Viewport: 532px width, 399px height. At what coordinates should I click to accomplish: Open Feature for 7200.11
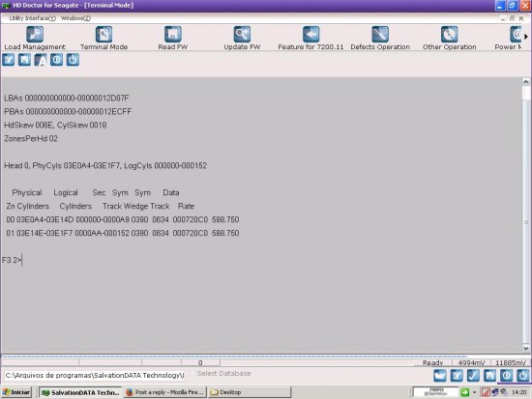[x=310, y=38]
